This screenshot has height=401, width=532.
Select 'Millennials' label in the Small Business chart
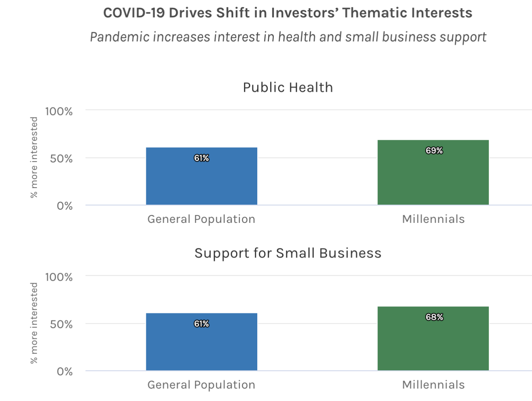pyautogui.click(x=433, y=385)
